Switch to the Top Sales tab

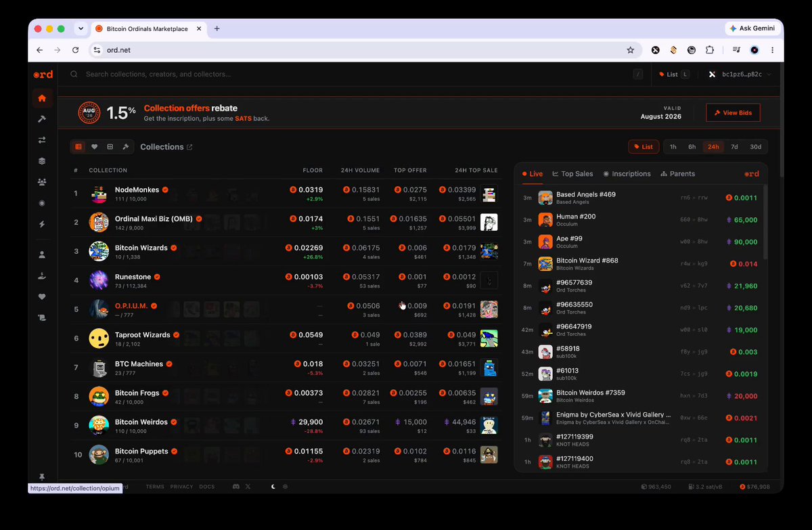tap(572, 174)
